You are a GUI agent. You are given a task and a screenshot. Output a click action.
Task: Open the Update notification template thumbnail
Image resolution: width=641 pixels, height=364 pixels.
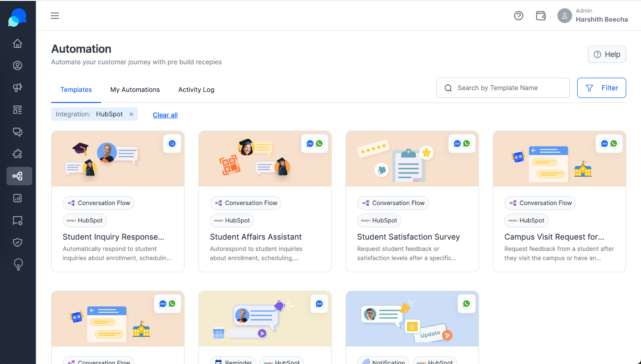coord(412,319)
